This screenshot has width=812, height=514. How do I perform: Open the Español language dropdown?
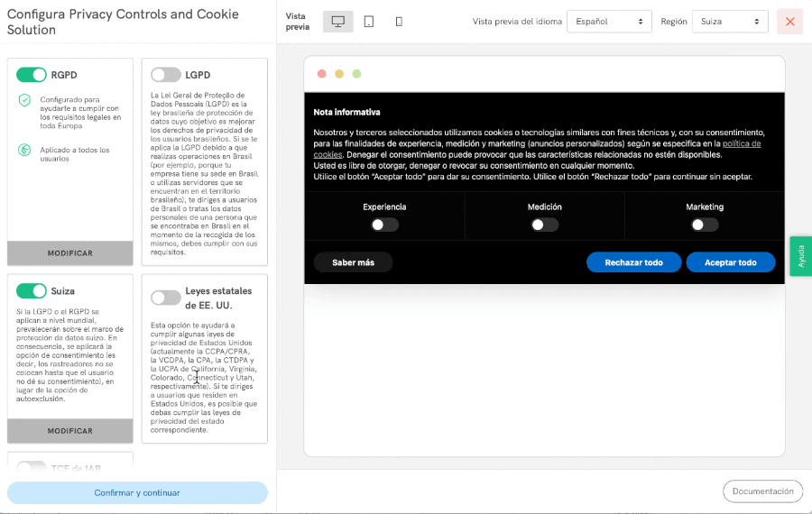pos(609,22)
